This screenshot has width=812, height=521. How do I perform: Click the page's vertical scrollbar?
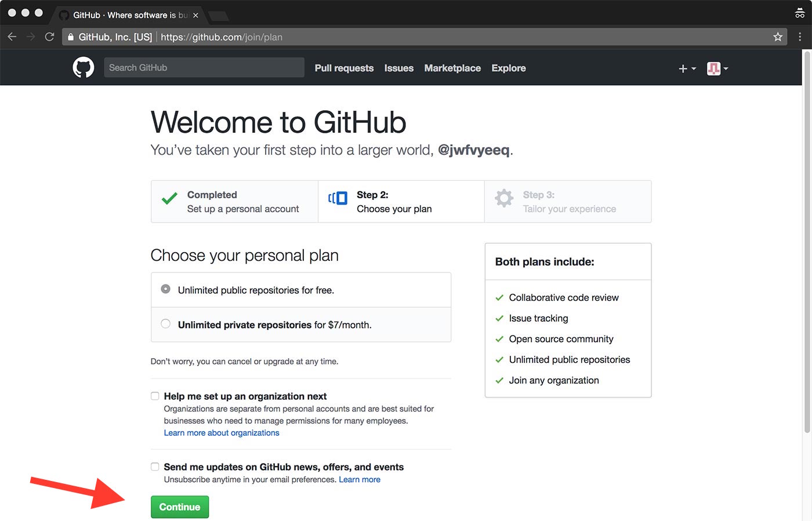point(807,243)
